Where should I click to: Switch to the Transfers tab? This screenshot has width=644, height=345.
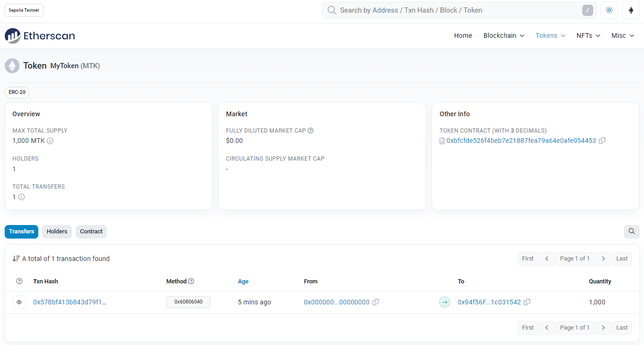pyautogui.click(x=21, y=232)
